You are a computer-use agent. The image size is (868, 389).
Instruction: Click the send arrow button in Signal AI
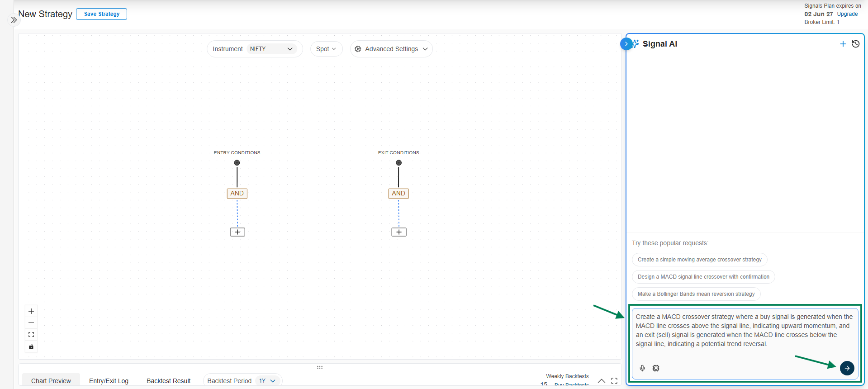pyautogui.click(x=847, y=368)
